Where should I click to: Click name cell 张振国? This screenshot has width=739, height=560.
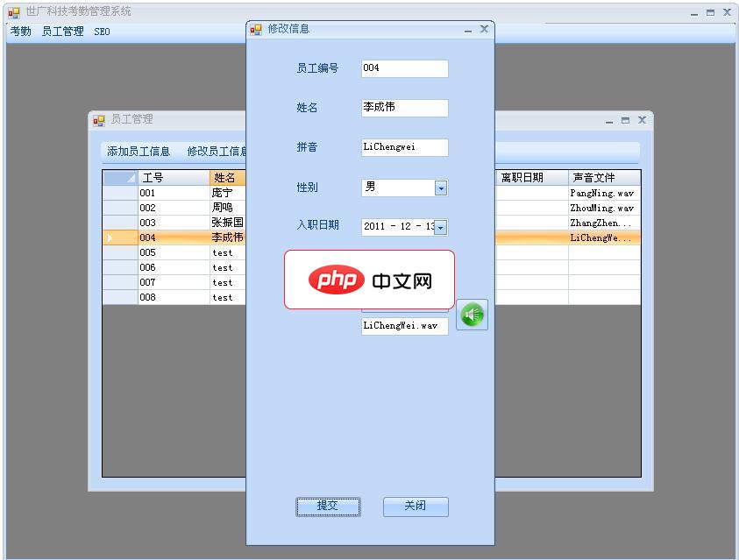(228, 223)
